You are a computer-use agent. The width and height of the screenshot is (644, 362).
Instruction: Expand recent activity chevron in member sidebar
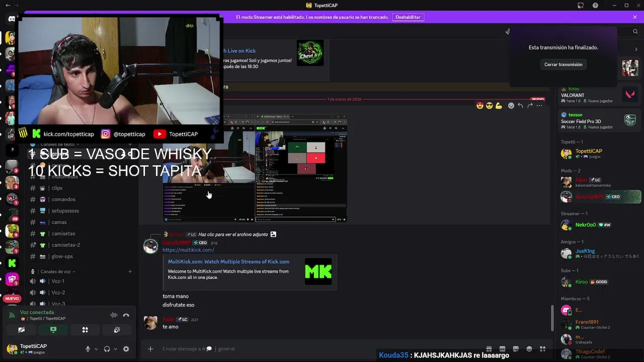(x=636, y=49)
